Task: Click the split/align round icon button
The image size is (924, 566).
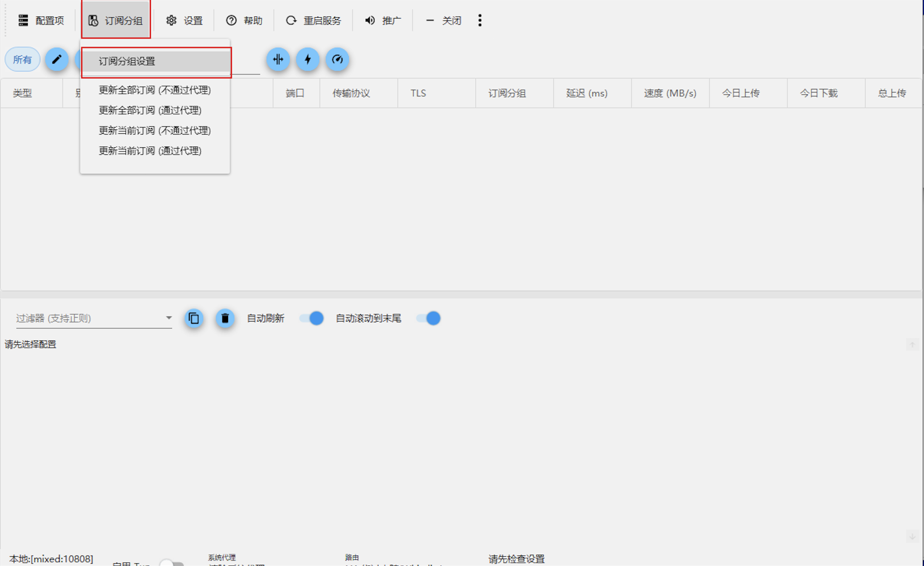Action: click(278, 59)
